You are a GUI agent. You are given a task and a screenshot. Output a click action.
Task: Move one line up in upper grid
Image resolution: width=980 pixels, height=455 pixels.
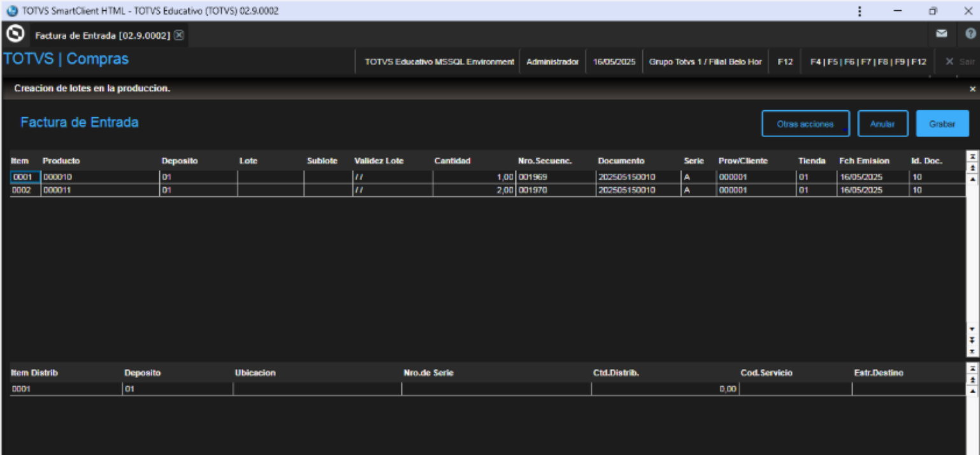(x=972, y=178)
